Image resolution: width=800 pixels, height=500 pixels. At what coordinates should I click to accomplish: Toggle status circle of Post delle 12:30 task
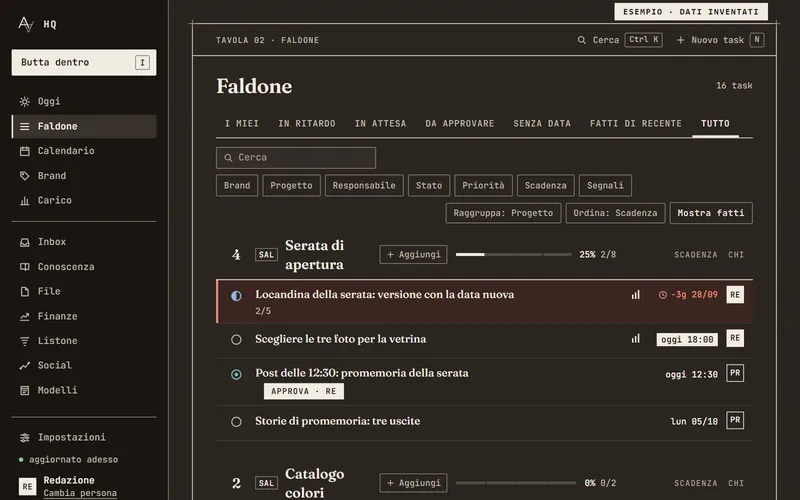click(236, 374)
